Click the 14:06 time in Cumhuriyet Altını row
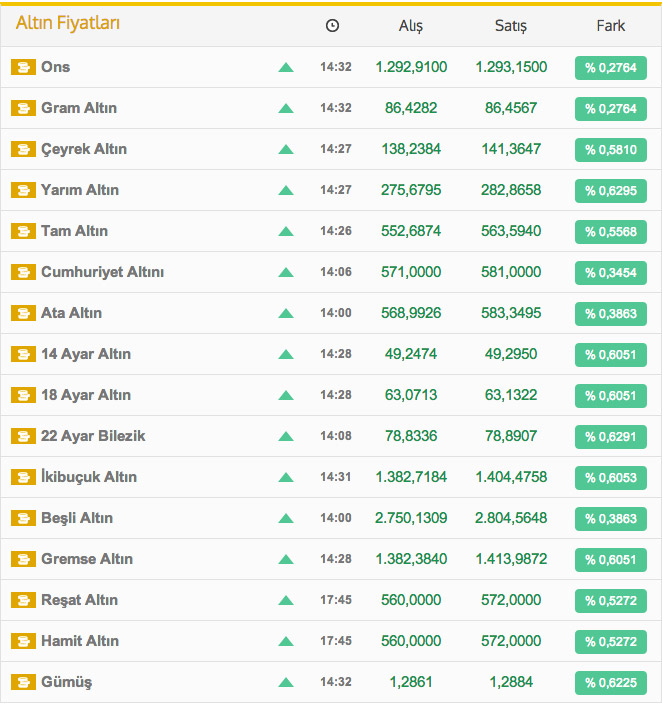This screenshot has width=662, height=712. (x=336, y=272)
